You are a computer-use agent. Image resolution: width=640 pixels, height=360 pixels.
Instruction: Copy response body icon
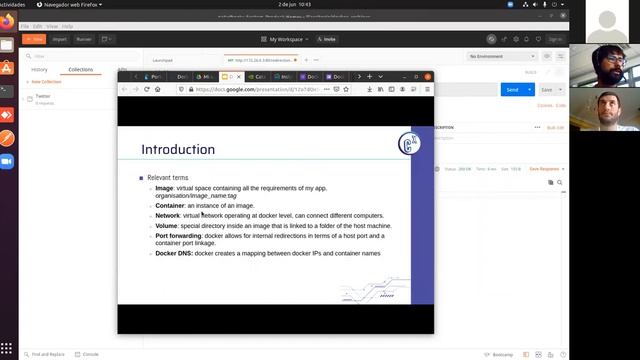(x=551, y=182)
